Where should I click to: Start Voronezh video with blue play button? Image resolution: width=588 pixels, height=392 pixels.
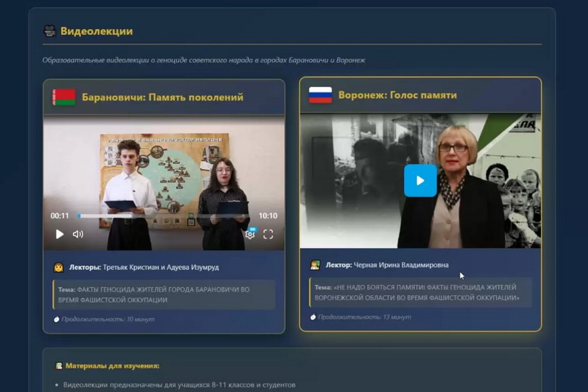(x=420, y=181)
